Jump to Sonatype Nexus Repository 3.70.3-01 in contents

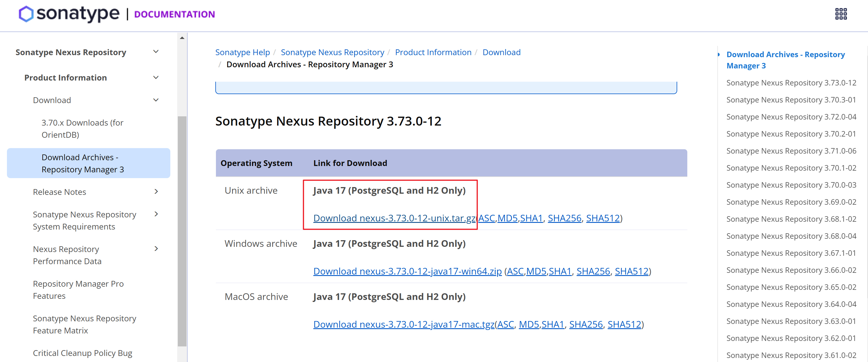[791, 100]
